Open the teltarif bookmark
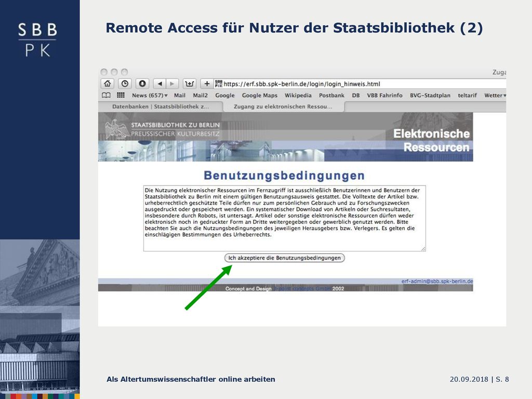Viewport: 532px width, 399px height. pos(467,96)
